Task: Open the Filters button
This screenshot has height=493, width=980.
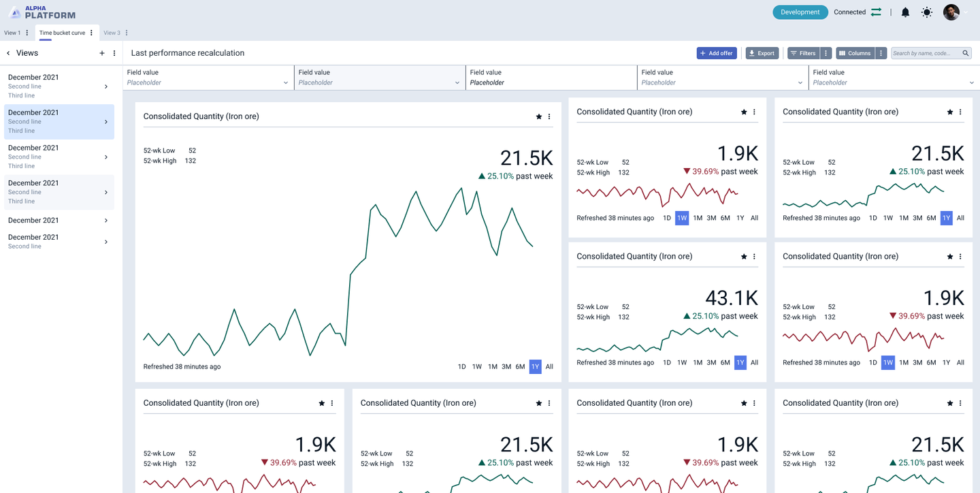Action: coord(804,53)
